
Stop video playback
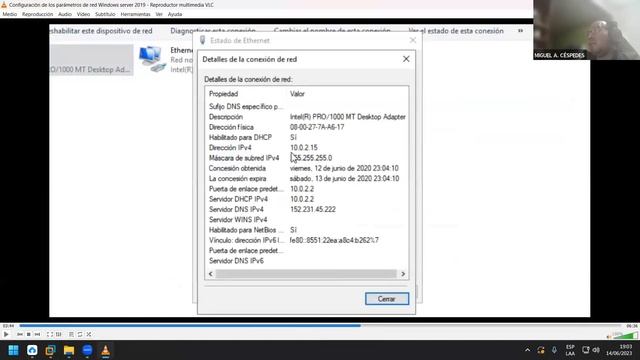(x=29, y=334)
